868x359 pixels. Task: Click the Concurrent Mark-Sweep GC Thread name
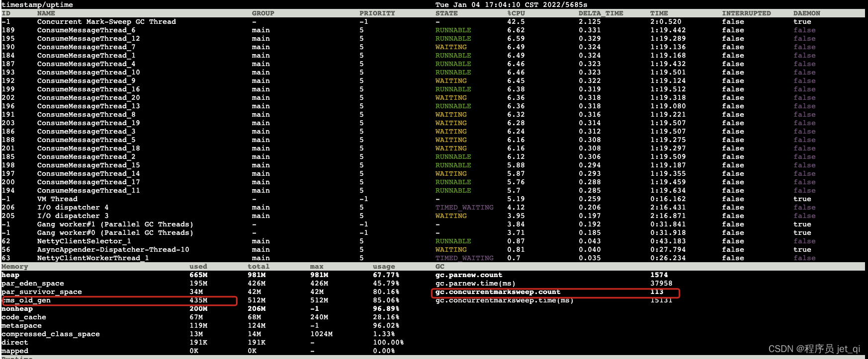coord(106,22)
